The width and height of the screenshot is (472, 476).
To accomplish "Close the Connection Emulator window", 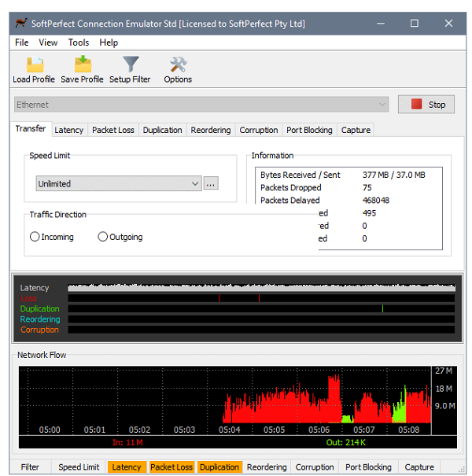I will click(x=448, y=24).
